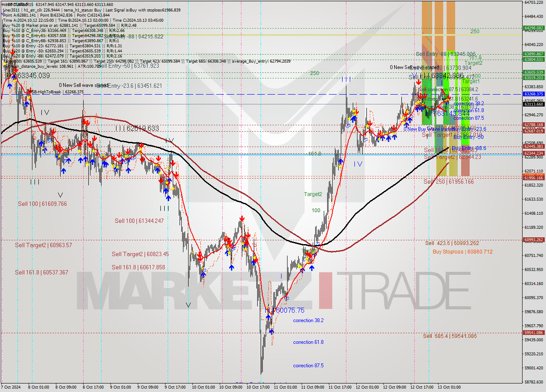Select 'Sell 685.4 | 59541.086' label
546x392 pixels.
click(450, 336)
